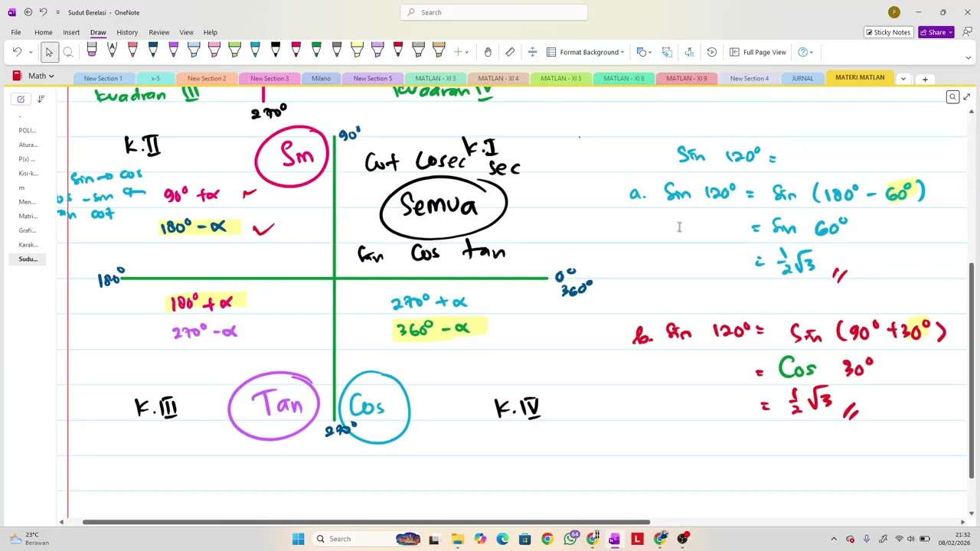Click the undo icon in title bar
This screenshot has height=551, width=980.
pyautogui.click(x=43, y=12)
